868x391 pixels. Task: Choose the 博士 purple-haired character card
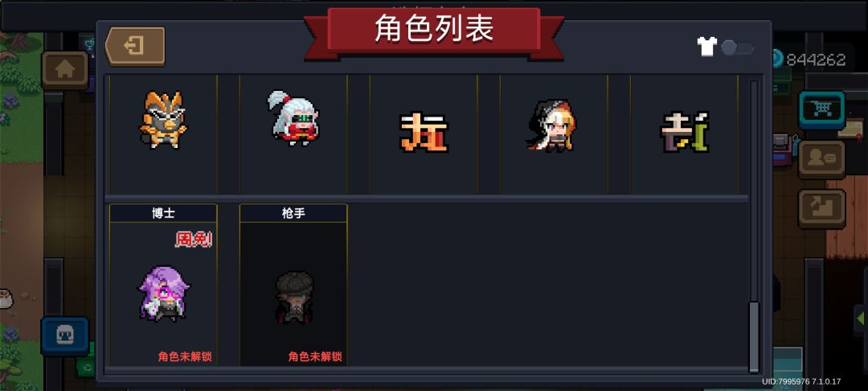coord(163,285)
